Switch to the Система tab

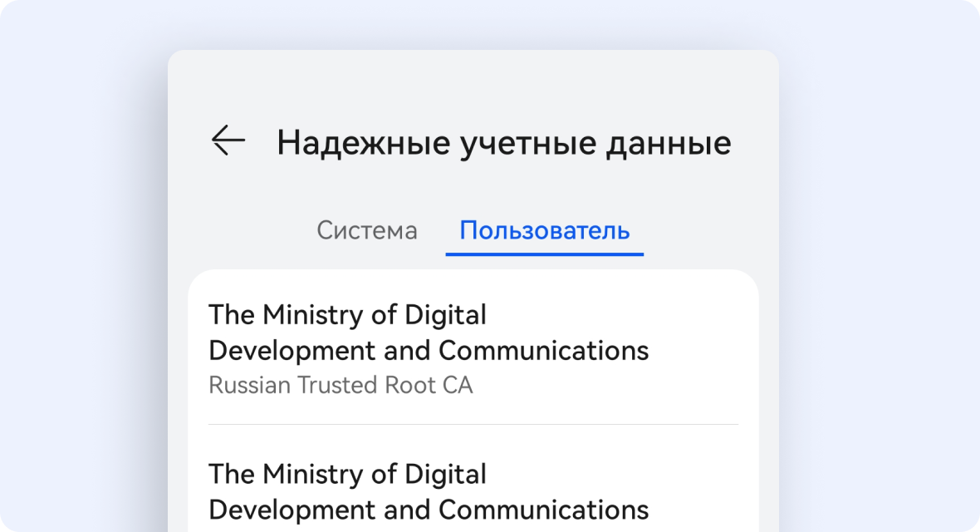367,230
